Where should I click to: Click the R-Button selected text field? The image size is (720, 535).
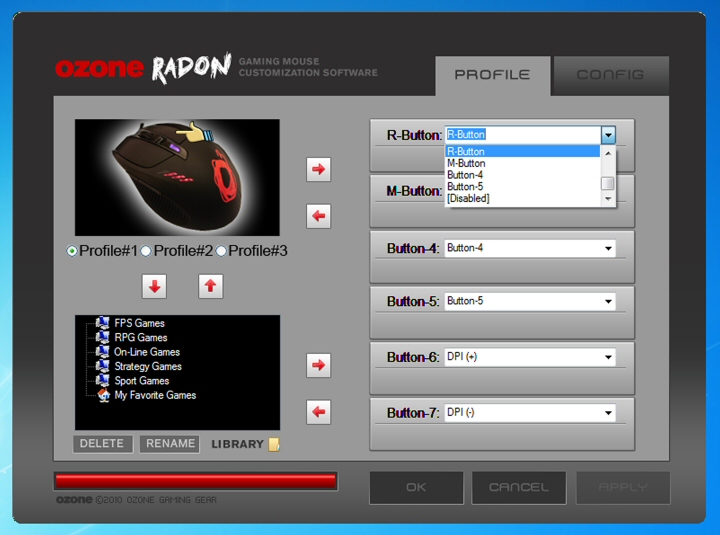point(523,135)
